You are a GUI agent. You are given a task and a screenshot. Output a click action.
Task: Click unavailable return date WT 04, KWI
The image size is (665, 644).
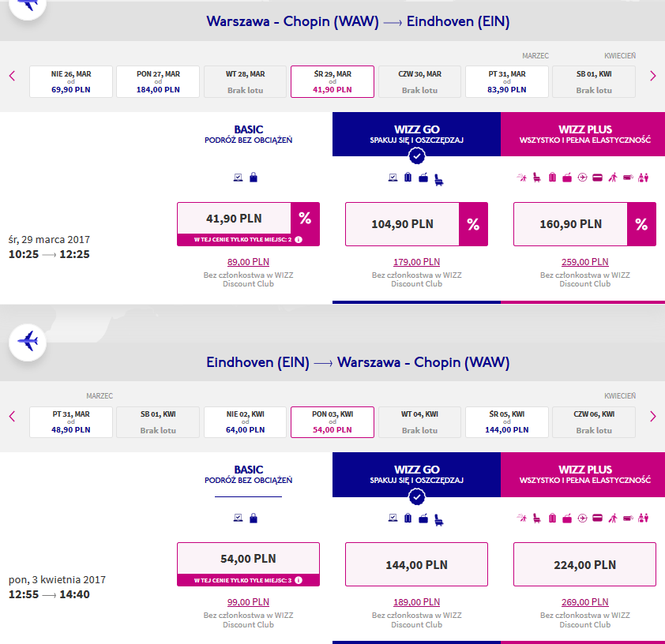pyautogui.click(x=419, y=422)
